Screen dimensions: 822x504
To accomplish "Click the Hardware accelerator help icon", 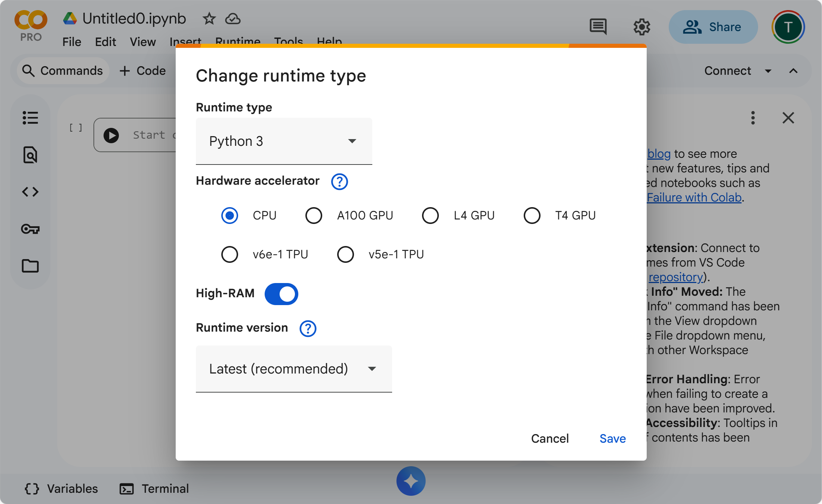I will tap(339, 182).
